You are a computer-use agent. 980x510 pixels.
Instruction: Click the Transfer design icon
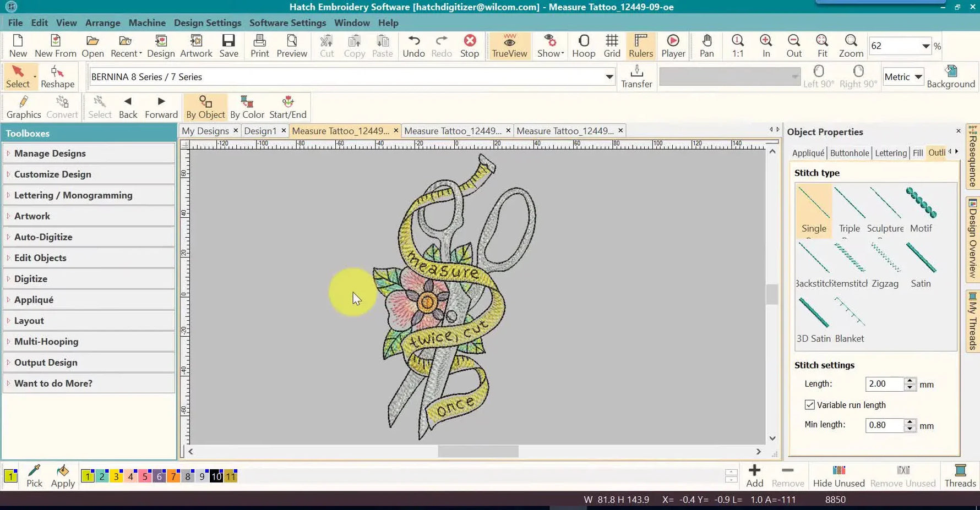click(636, 76)
